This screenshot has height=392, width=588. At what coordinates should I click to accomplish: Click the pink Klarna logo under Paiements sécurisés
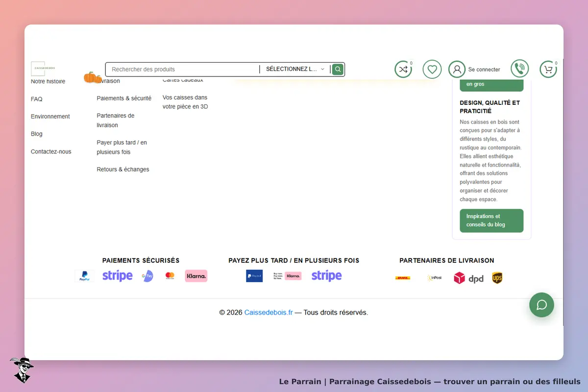[196, 276]
